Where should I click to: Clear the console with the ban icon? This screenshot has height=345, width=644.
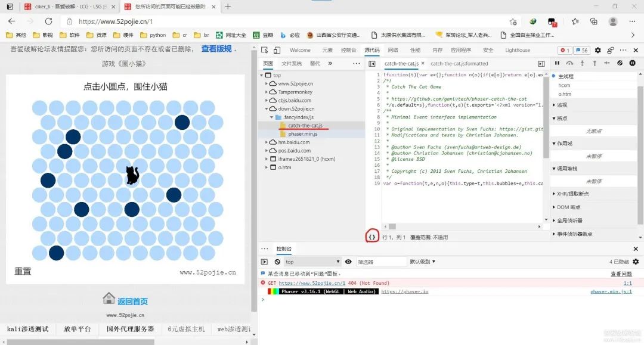pos(277,262)
